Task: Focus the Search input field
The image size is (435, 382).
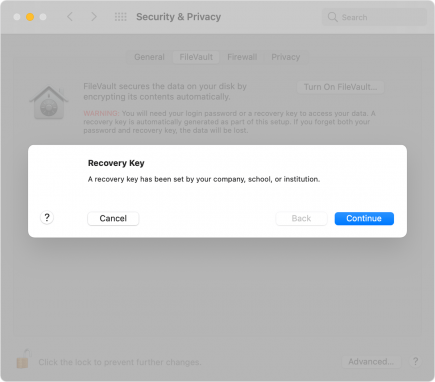Action: point(374,17)
